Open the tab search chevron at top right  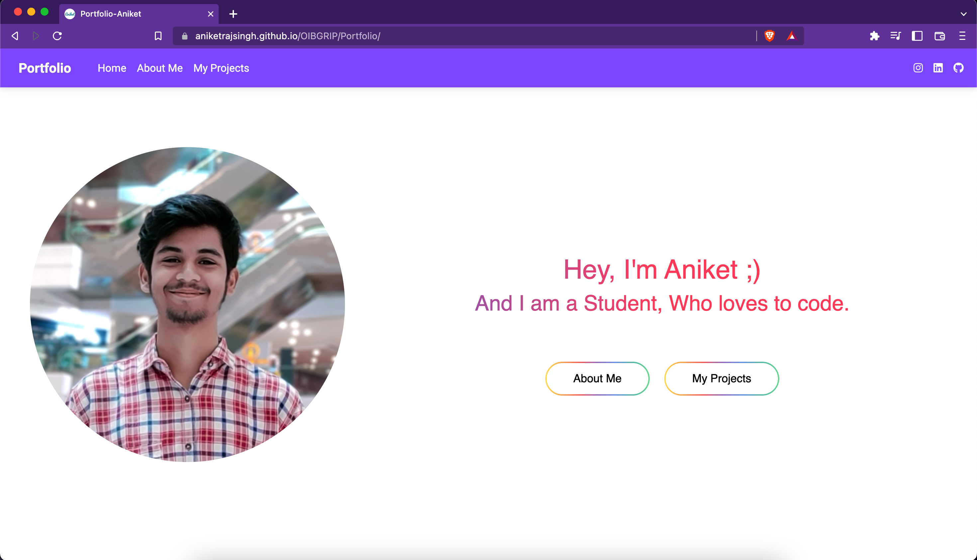click(x=963, y=14)
